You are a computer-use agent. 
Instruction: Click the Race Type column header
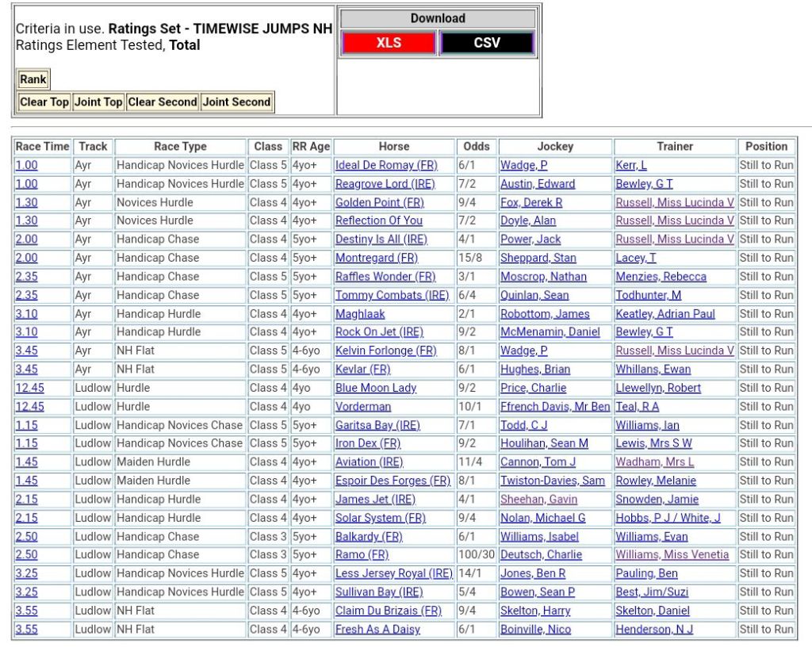pyautogui.click(x=180, y=146)
